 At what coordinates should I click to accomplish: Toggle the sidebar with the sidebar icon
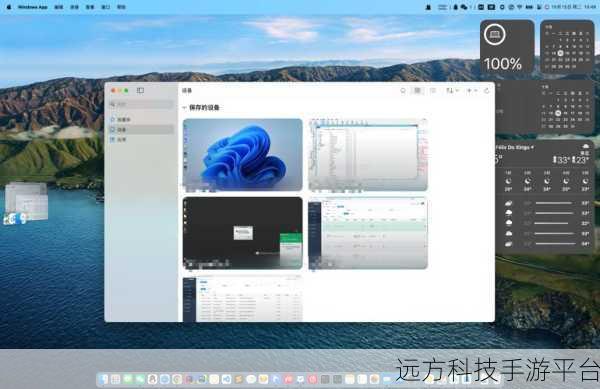(140, 91)
